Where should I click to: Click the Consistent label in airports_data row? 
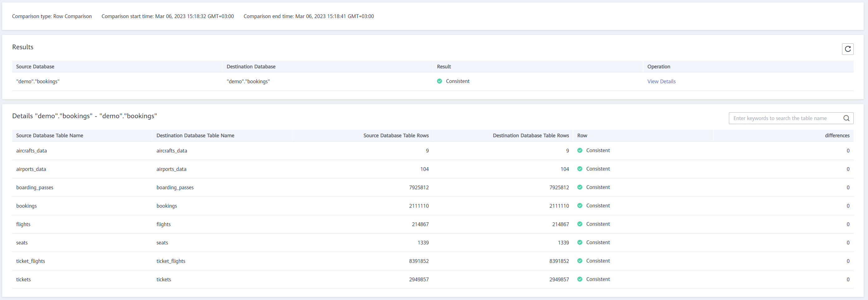point(598,169)
